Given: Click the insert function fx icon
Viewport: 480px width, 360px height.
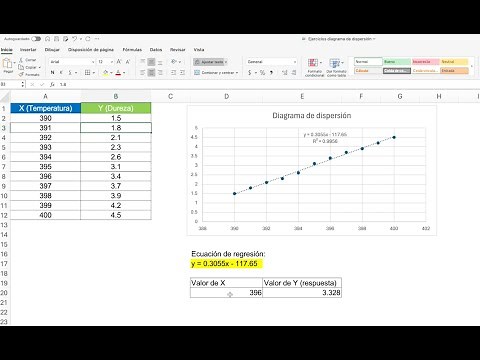Looking at the screenshot, I should click(x=52, y=85).
